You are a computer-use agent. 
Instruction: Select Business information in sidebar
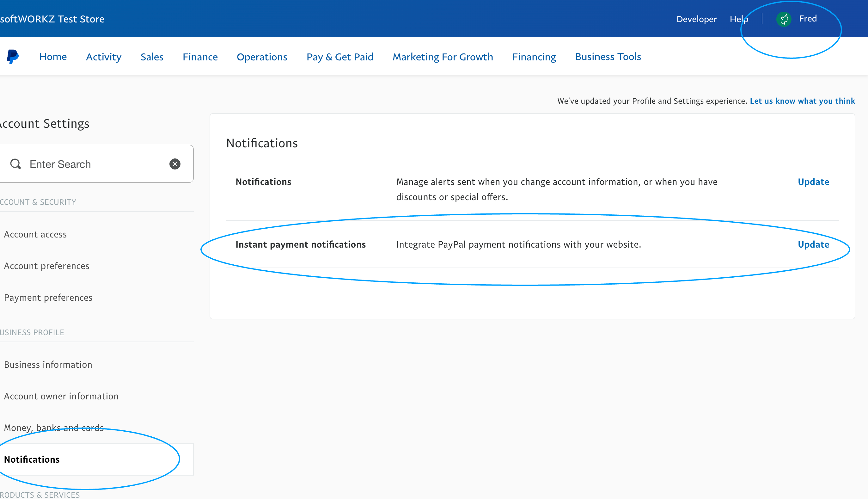coord(48,364)
